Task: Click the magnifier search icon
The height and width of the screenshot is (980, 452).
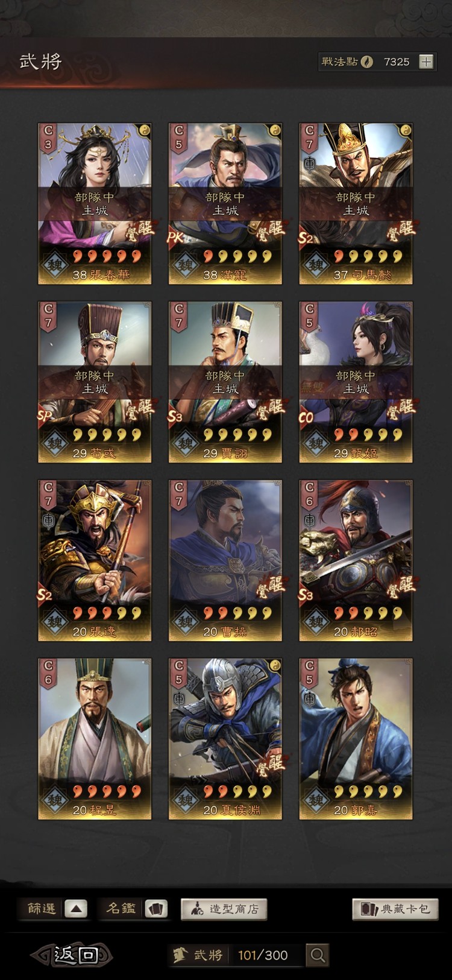Action: pos(318,955)
